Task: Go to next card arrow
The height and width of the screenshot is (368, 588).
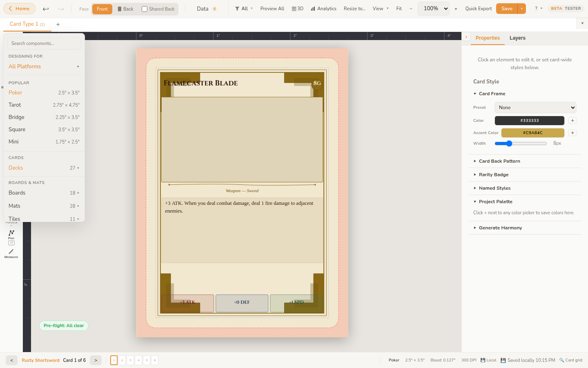Action: click(x=96, y=360)
